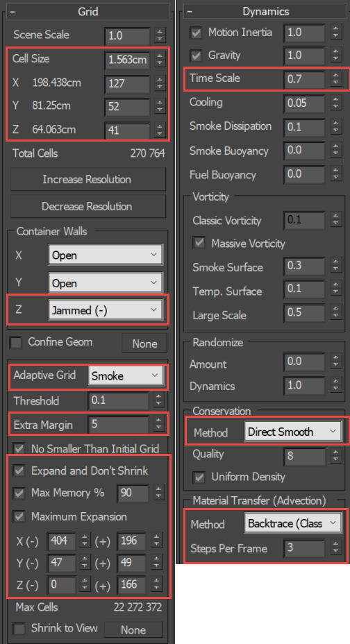Click the Decrease Resolution button
Viewport: 350px width, 644px height.
point(88,207)
